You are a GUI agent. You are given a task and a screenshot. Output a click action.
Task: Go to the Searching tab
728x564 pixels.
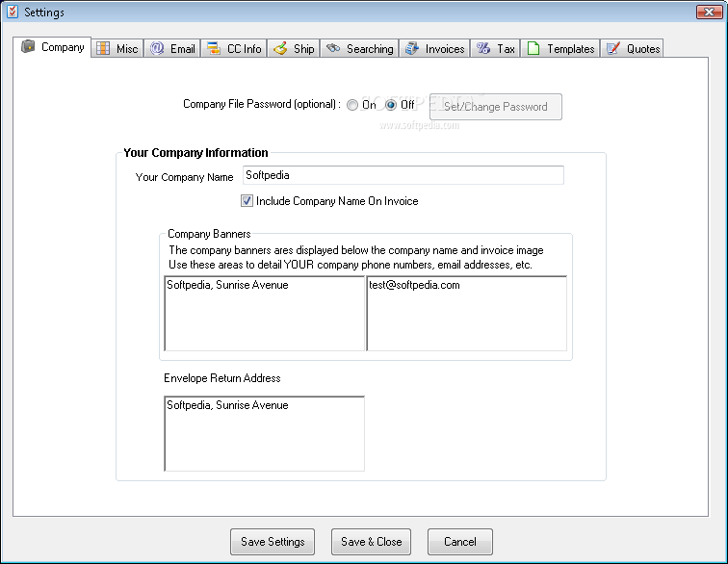(359, 48)
